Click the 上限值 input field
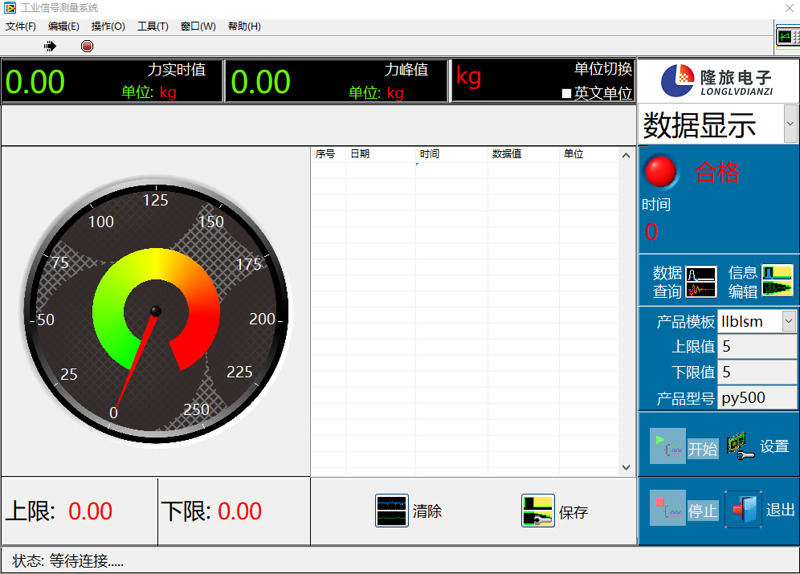The width and height of the screenshot is (800, 574). [x=757, y=347]
